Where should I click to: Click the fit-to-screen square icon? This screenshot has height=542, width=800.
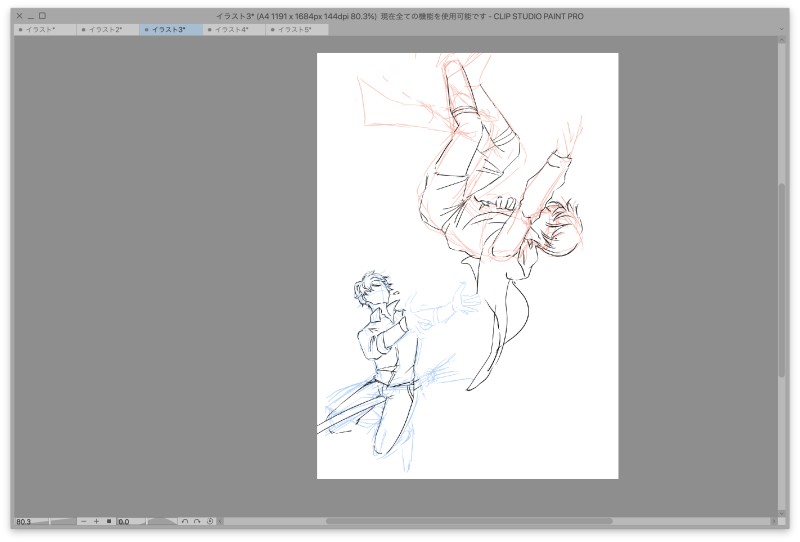[109, 521]
